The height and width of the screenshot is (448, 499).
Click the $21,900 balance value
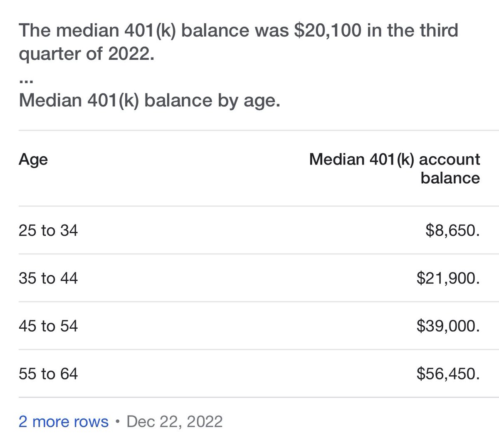coord(448,278)
